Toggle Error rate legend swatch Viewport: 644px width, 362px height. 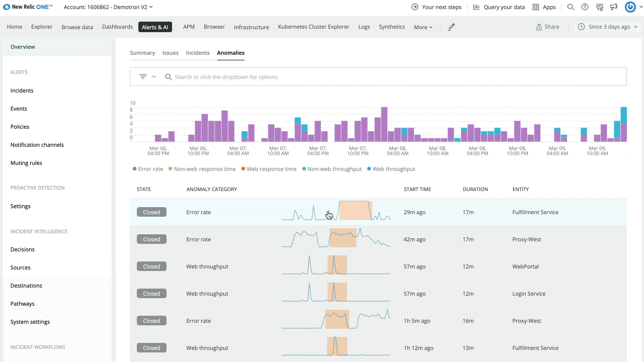point(134,169)
